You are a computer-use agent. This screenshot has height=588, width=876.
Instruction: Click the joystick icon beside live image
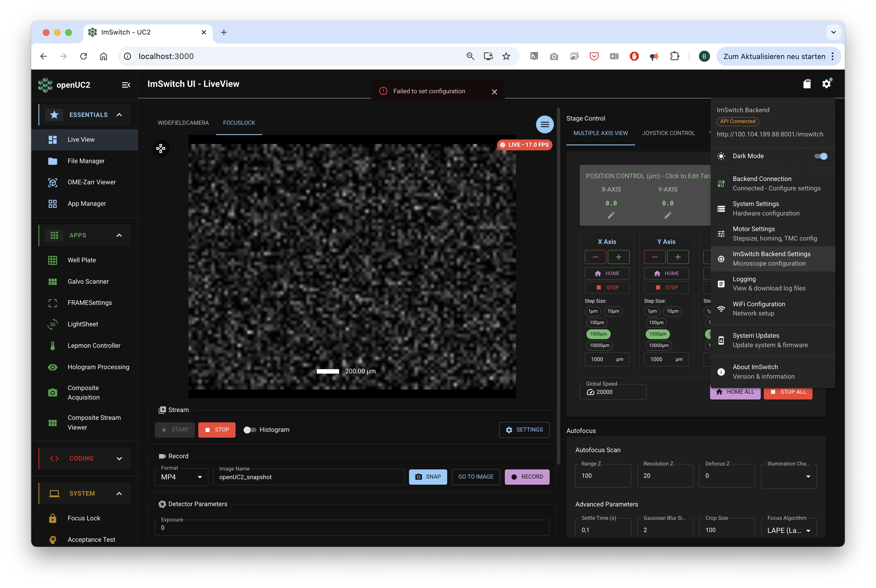[x=161, y=148]
